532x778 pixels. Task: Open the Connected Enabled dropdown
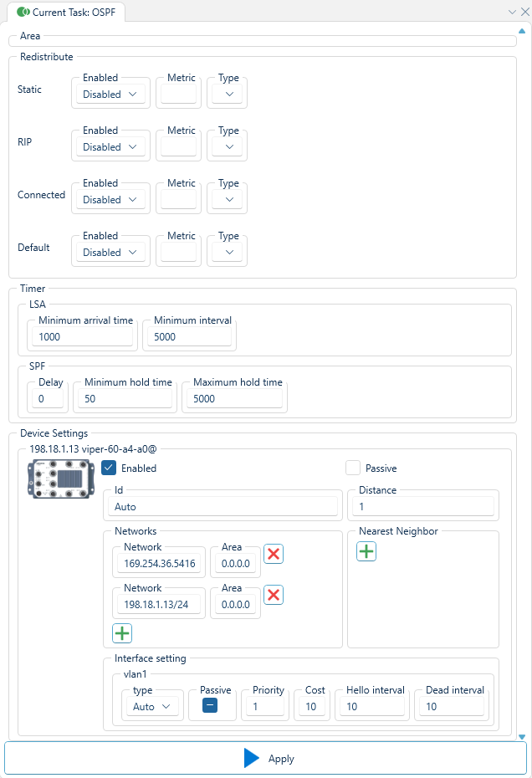coord(110,199)
